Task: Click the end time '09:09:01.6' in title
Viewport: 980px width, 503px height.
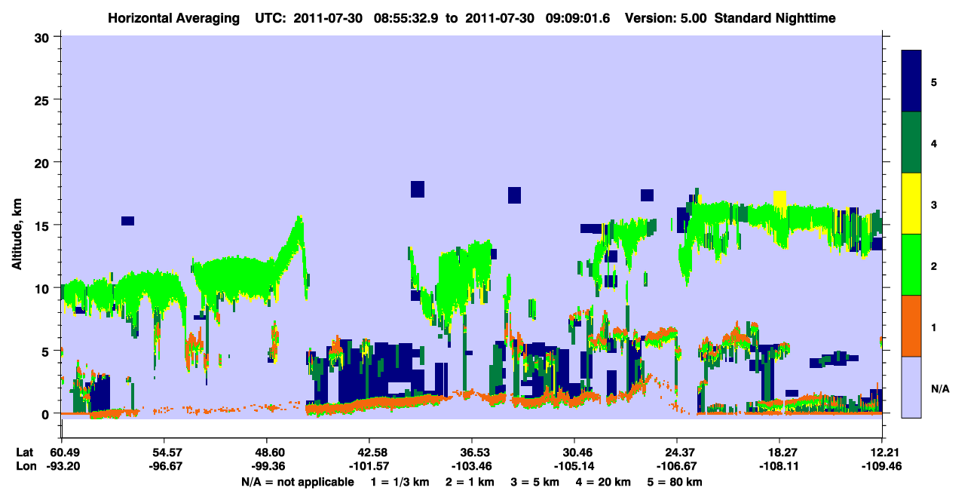Action: click(580, 17)
